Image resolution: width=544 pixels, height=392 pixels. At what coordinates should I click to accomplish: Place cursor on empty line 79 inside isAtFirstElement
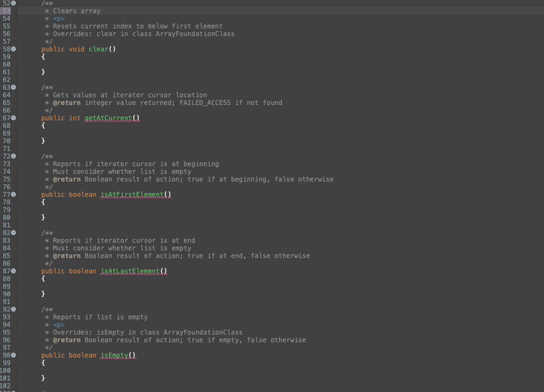280,210
